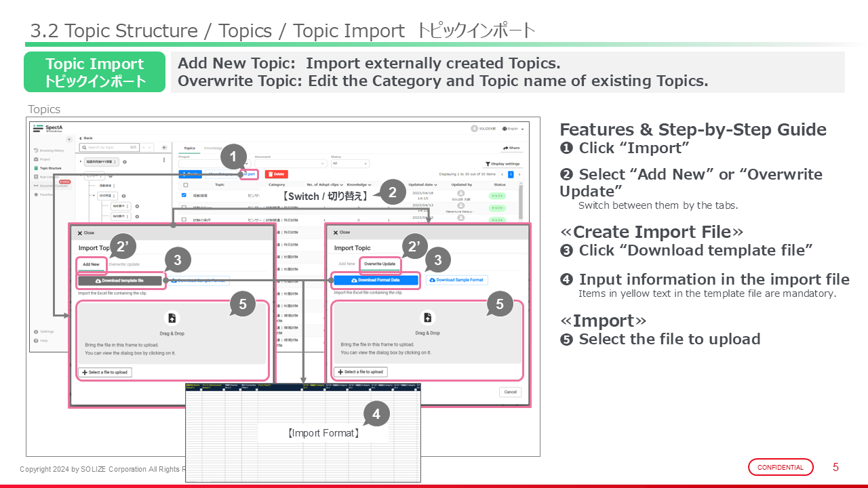Screen dimensions: 868x488
Task: Click the red Delete trash button
Action: tap(276, 174)
